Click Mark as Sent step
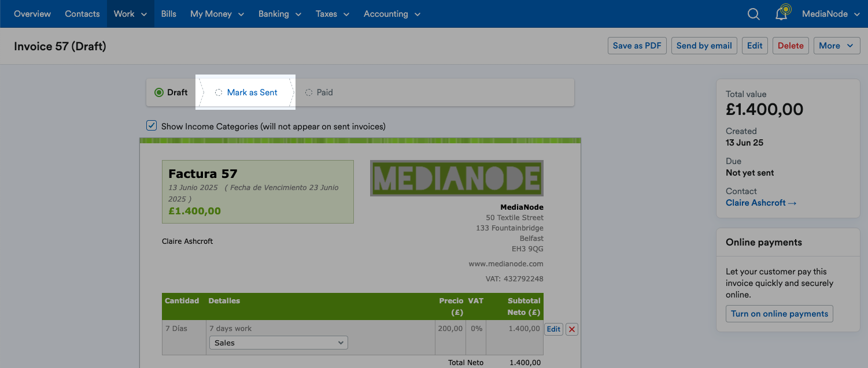Image resolution: width=868 pixels, height=368 pixels. pyautogui.click(x=246, y=92)
